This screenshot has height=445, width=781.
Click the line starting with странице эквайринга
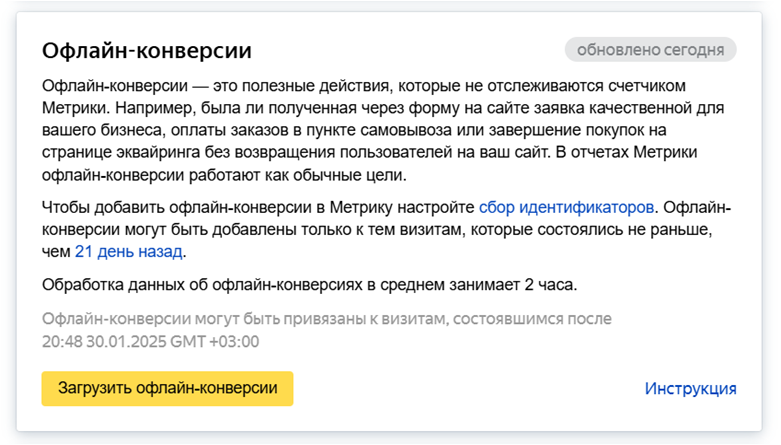click(370, 152)
